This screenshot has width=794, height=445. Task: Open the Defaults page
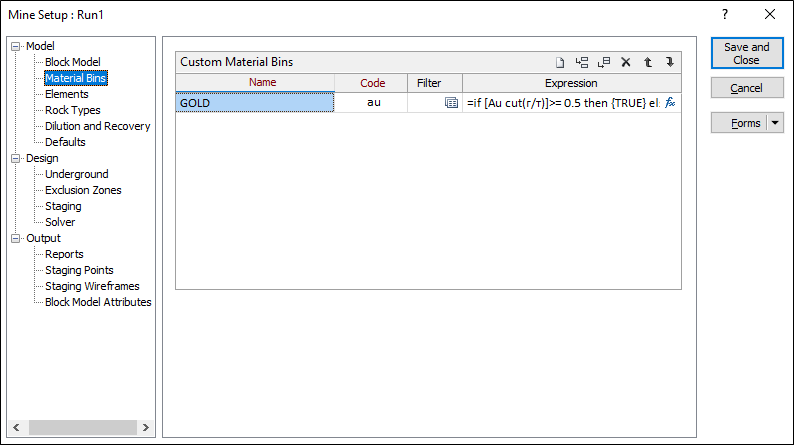(x=65, y=142)
